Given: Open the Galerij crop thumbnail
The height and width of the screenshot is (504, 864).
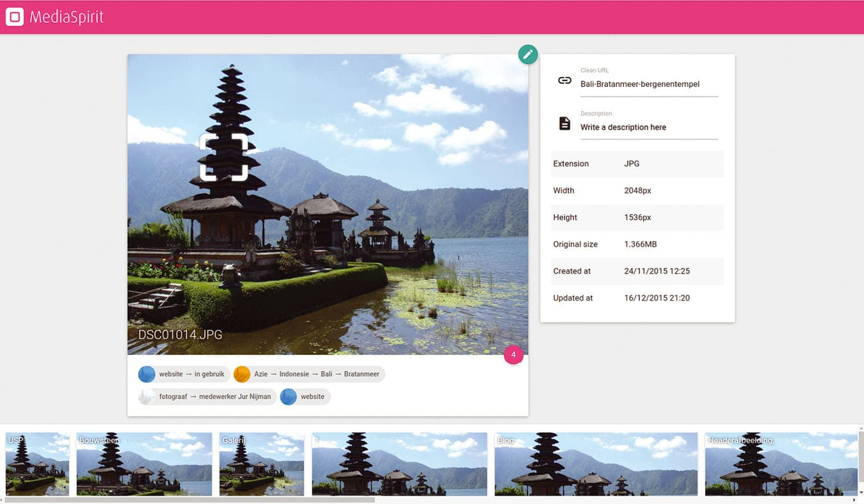Looking at the screenshot, I should coord(262,464).
